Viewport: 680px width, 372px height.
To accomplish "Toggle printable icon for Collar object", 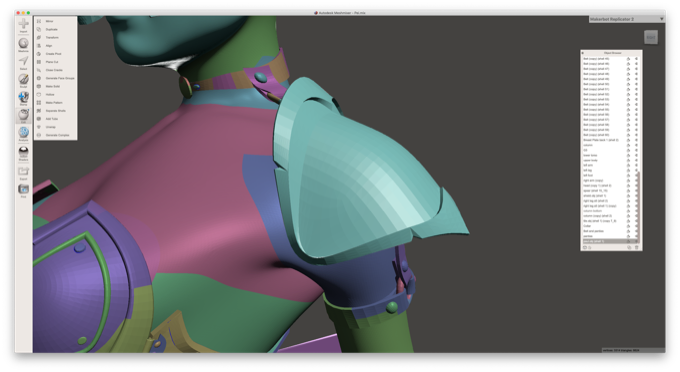I will click(x=628, y=226).
